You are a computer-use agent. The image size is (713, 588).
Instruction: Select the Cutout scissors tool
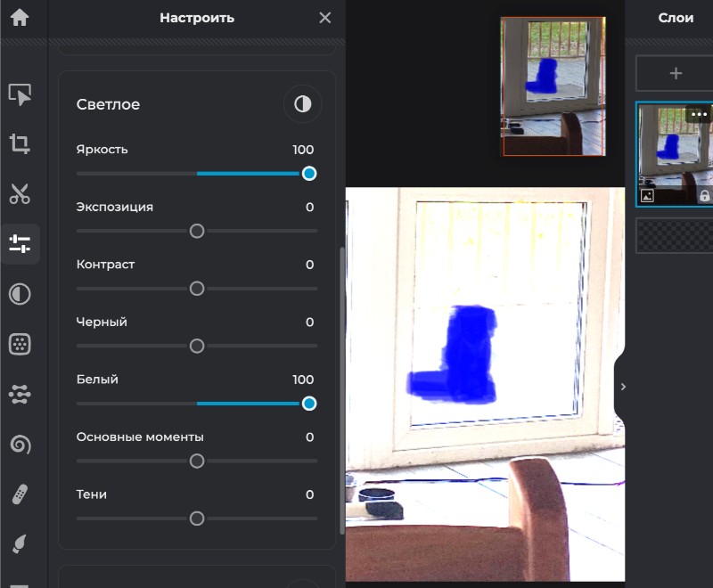pyautogui.click(x=20, y=193)
